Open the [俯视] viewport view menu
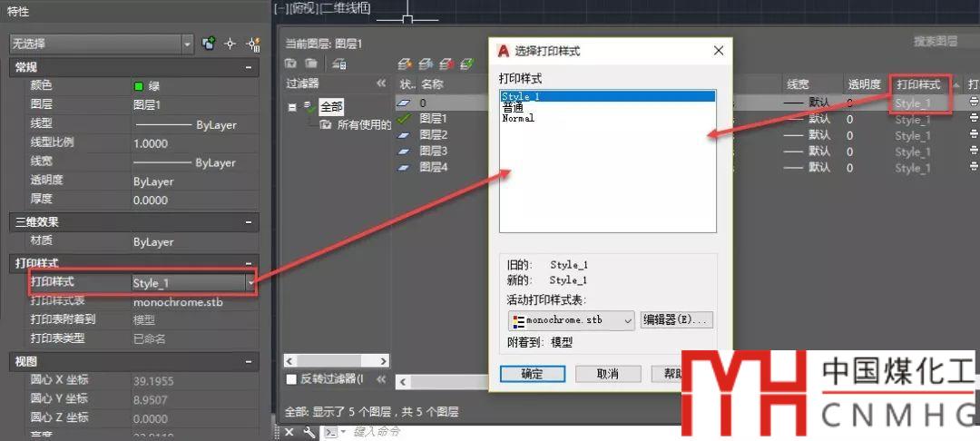The width and height of the screenshot is (980, 441). (x=303, y=7)
